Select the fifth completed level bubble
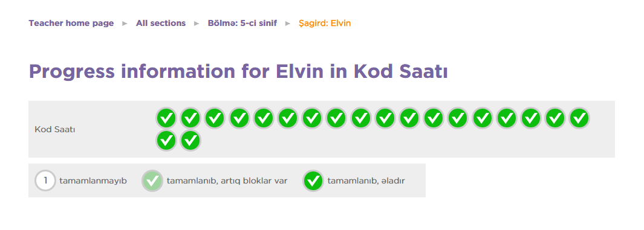This screenshot has height=230, width=644. click(x=264, y=118)
